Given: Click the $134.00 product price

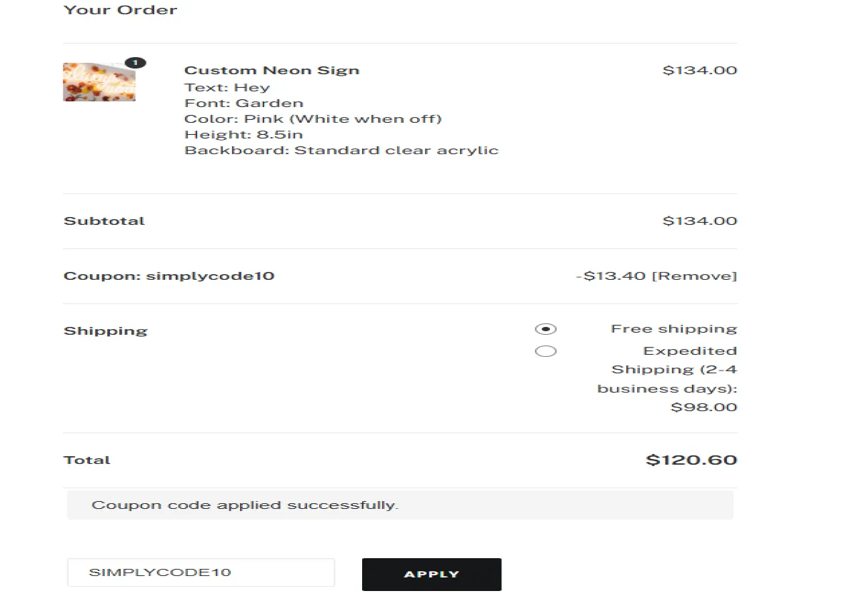Looking at the screenshot, I should [701, 70].
